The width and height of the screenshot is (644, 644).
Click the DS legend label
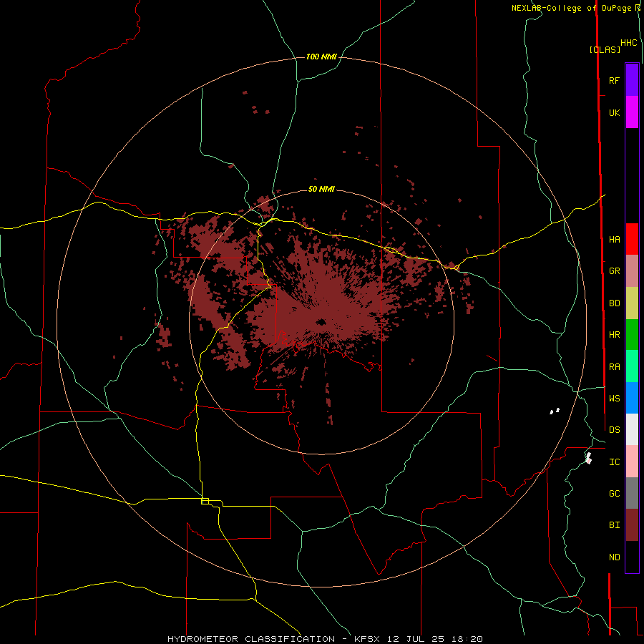pyautogui.click(x=614, y=429)
